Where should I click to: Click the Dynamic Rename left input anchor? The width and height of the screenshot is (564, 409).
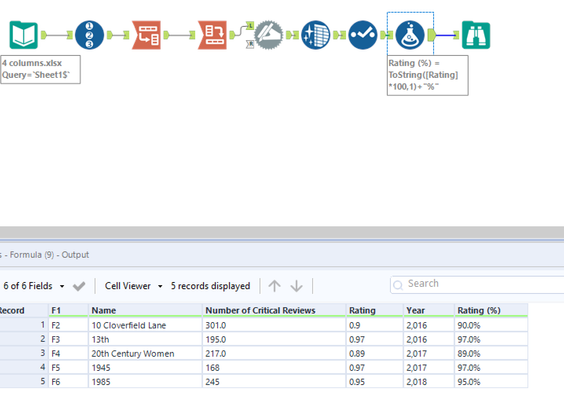click(x=250, y=25)
